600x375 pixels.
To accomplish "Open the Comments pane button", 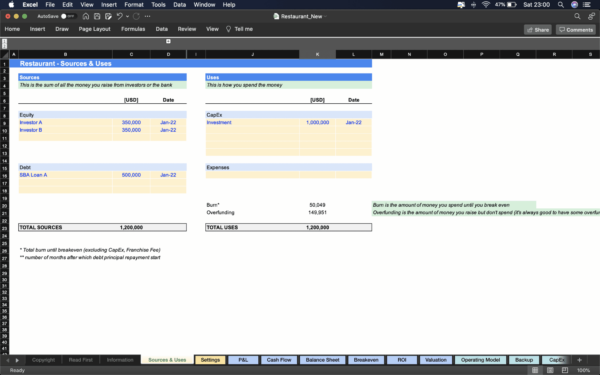I will (x=576, y=30).
